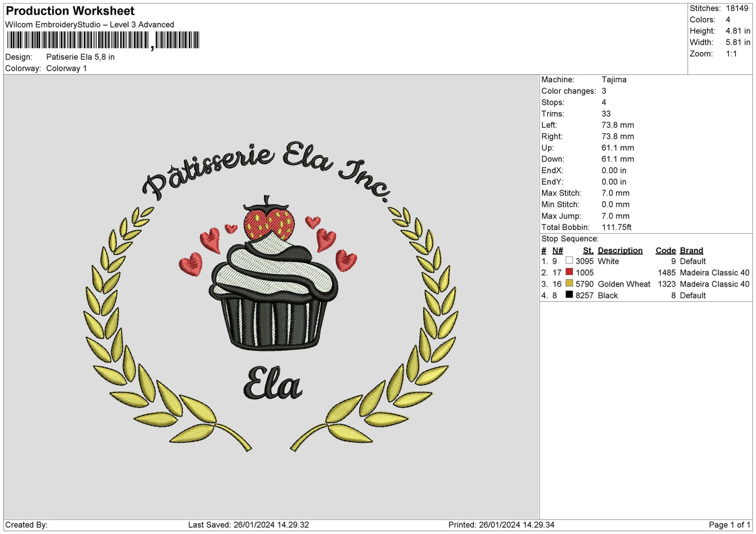Click the design name 'Patiserie Ela 5,8 in'
This screenshot has width=756, height=534.
[81, 57]
